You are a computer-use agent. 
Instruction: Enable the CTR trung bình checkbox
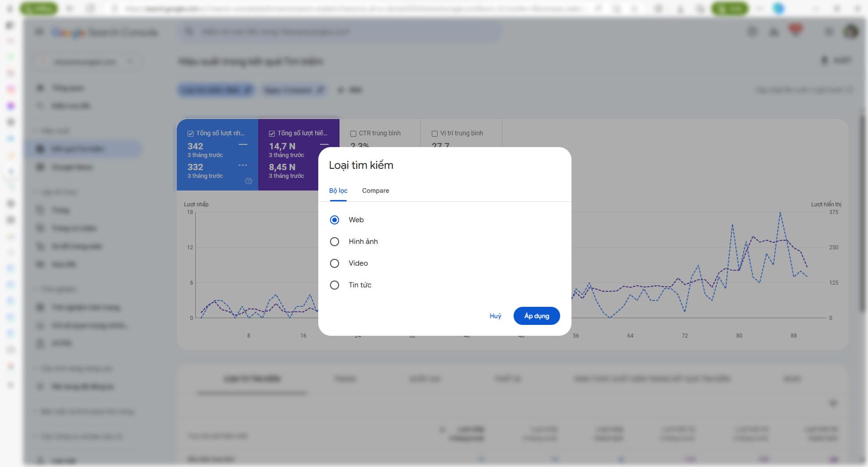pos(353,133)
